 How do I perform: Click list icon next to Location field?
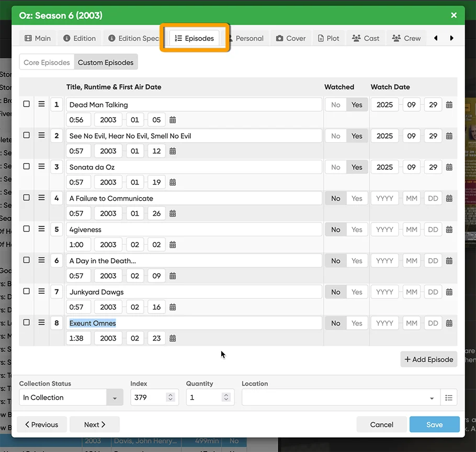click(x=448, y=398)
